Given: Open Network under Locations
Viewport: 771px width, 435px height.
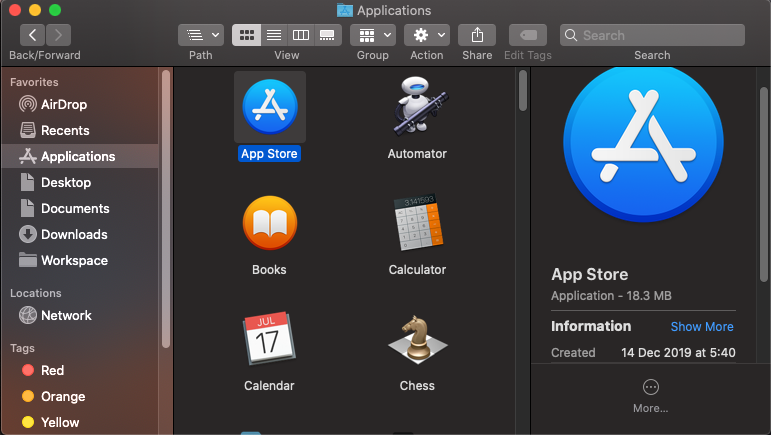Looking at the screenshot, I should (x=80, y=315).
